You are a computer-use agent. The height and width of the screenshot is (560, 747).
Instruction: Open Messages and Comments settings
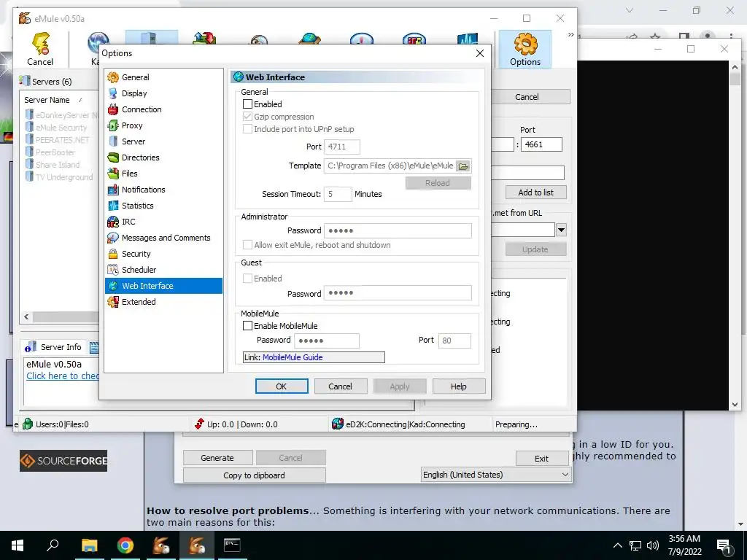point(164,238)
